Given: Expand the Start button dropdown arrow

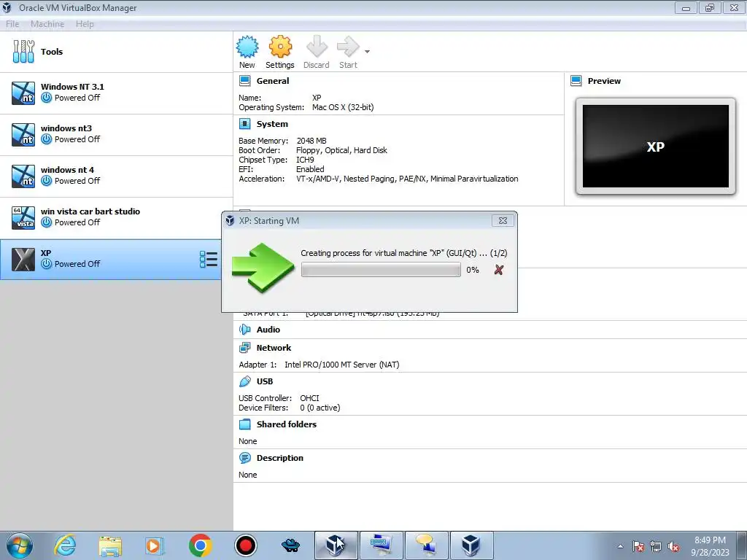Looking at the screenshot, I should [367, 52].
